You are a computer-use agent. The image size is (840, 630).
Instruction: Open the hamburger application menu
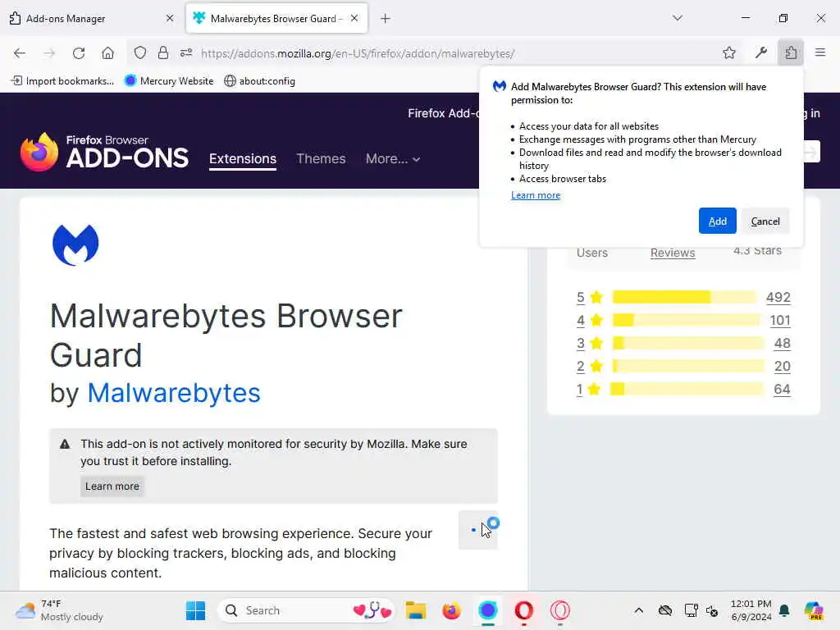(x=820, y=52)
